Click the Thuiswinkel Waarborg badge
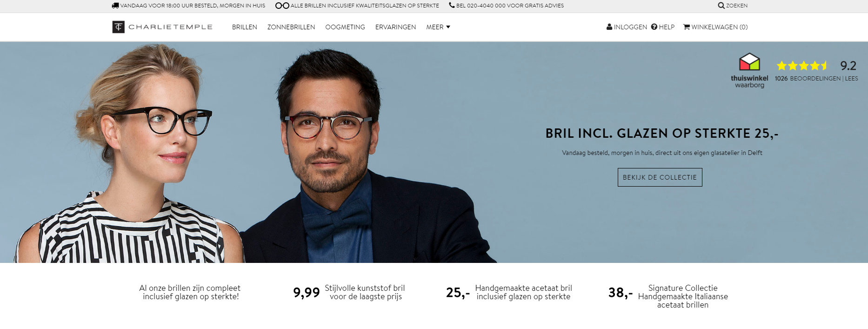Viewport: 868px width, 329px height. click(749, 71)
